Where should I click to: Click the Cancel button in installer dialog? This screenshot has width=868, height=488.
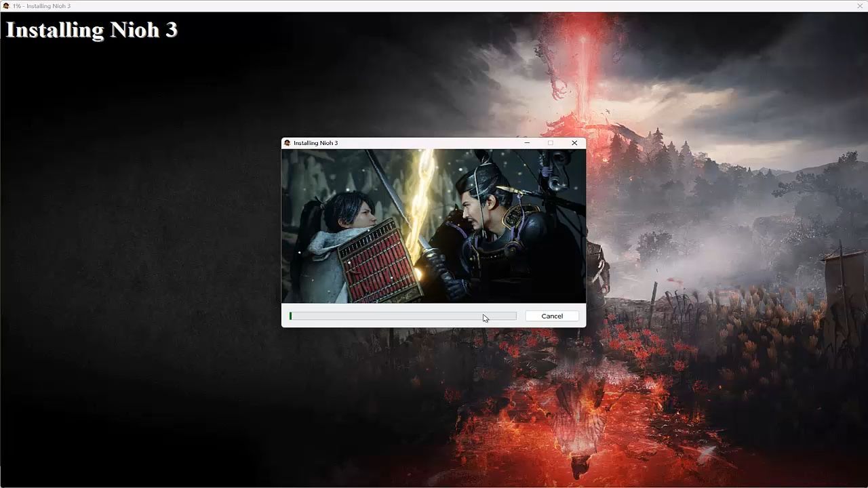tap(551, 316)
